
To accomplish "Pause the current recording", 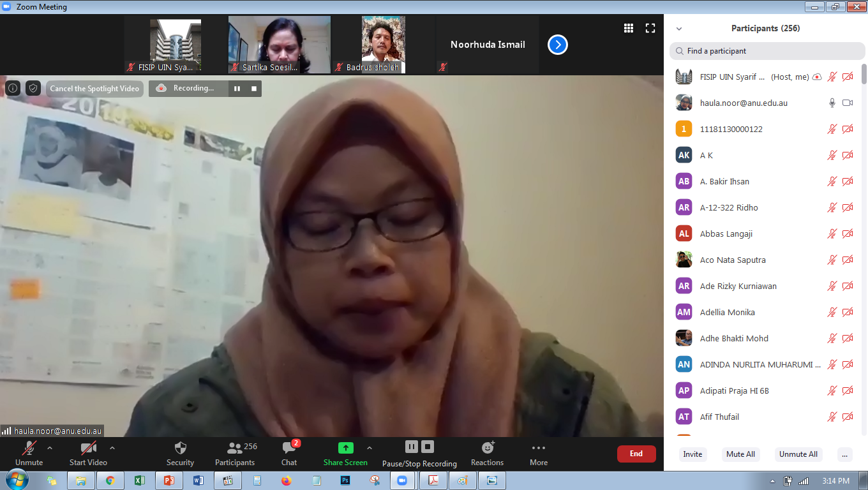I will point(411,447).
